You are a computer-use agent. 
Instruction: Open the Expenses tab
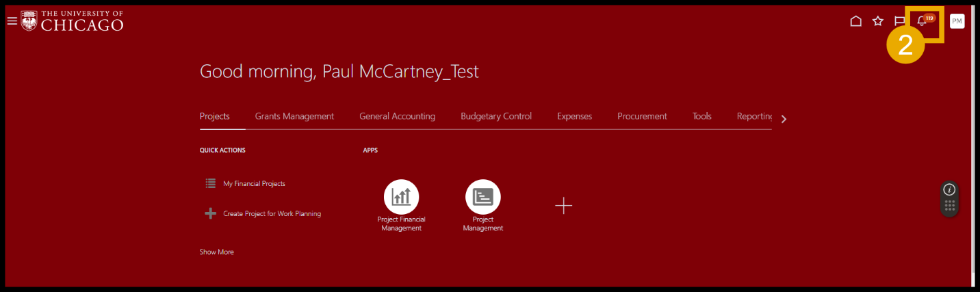[574, 116]
